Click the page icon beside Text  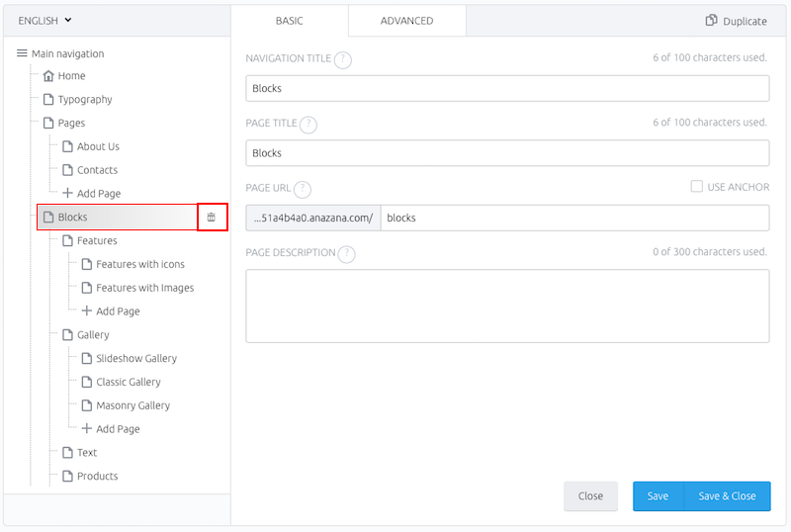pos(67,452)
